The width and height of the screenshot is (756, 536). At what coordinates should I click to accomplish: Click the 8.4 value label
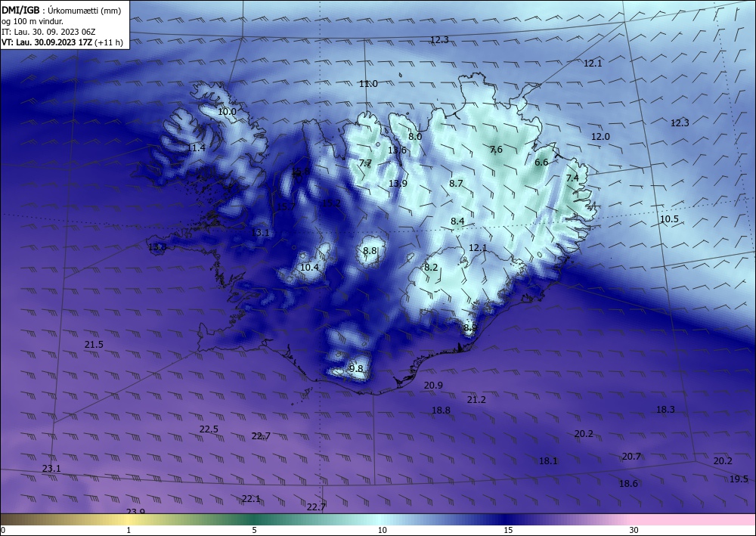pyautogui.click(x=457, y=222)
